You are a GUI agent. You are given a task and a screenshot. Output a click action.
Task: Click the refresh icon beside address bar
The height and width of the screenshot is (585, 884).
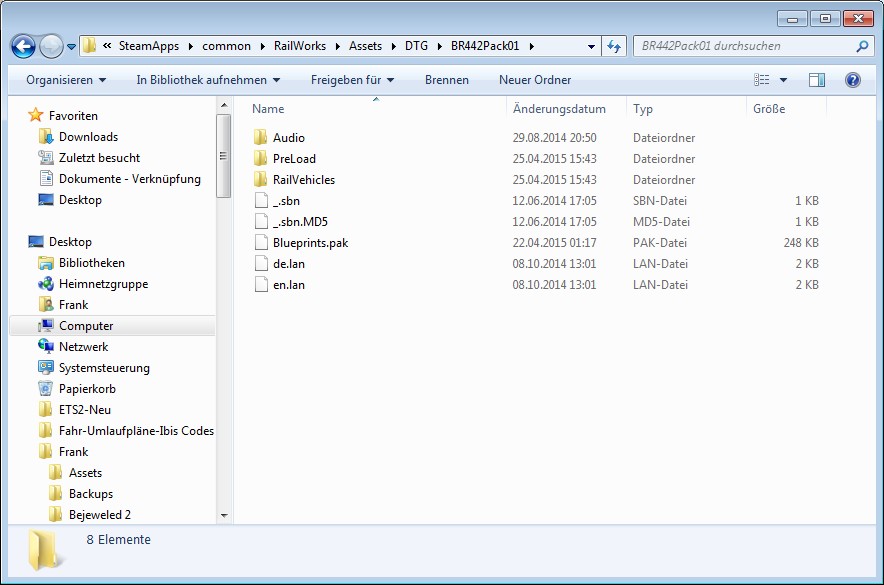(x=615, y=46)
